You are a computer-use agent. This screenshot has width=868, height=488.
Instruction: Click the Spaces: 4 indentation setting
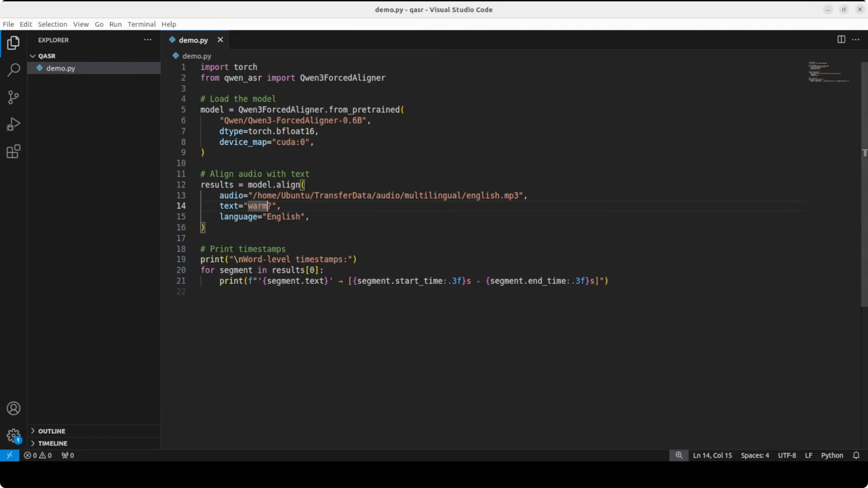[x=755, y=455]
